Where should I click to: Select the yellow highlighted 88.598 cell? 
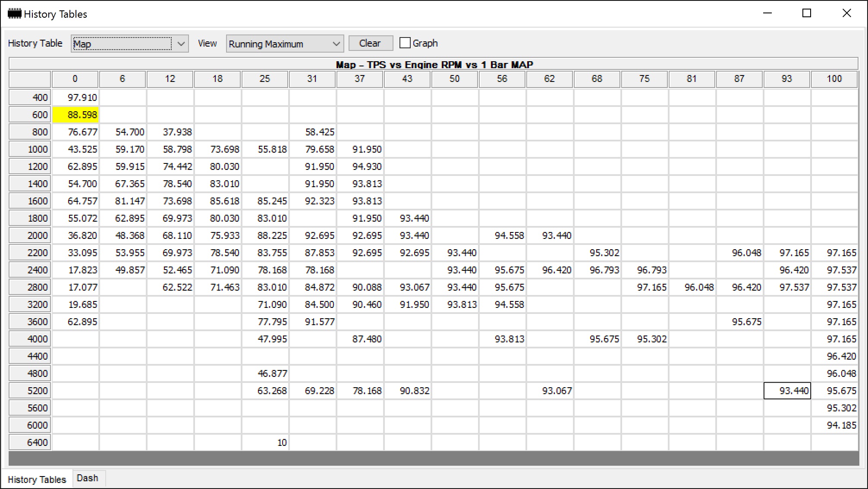(75, 115)
